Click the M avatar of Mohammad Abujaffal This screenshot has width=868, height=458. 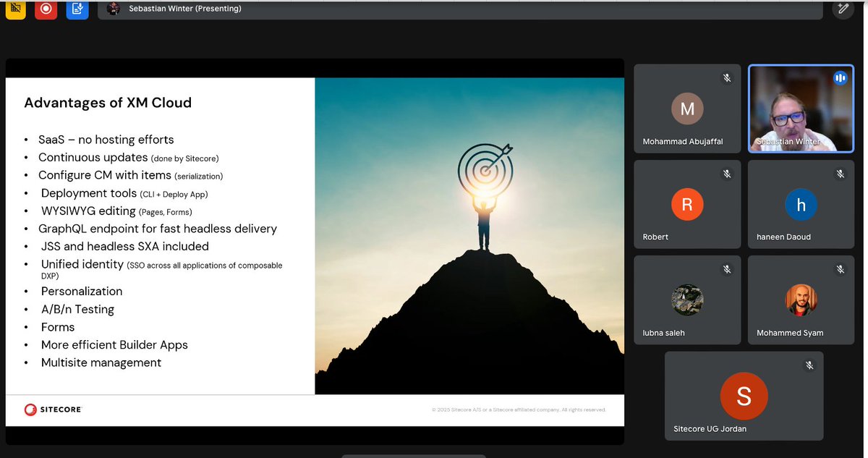(687, 109)
